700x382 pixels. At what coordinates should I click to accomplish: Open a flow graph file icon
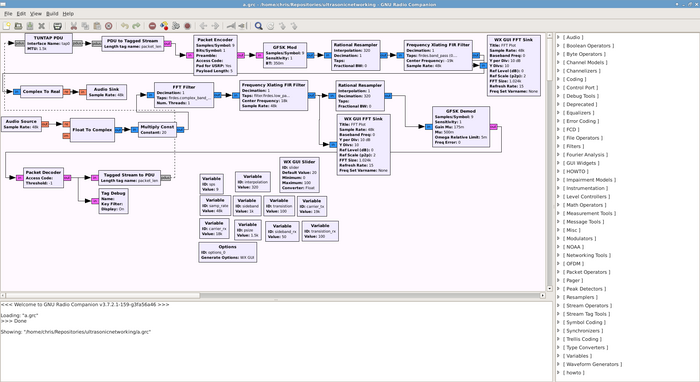click(18, 26)
